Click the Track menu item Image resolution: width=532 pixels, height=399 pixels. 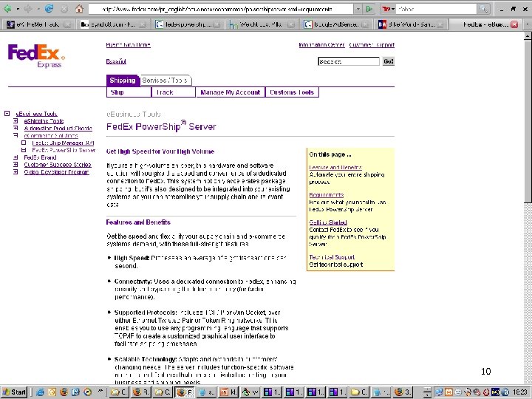click(x=174, y=92)
